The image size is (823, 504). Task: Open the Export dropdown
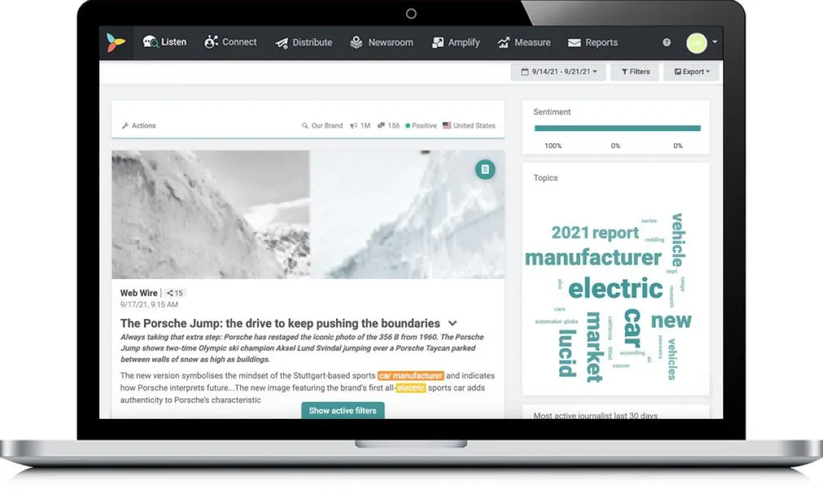(x=691, y=72)
